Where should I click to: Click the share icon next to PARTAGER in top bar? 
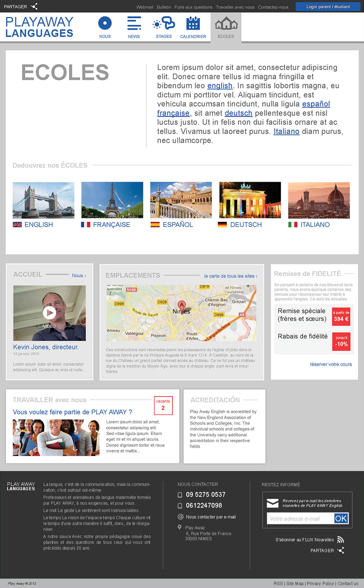pyautogui.click(x=34, y=7)
